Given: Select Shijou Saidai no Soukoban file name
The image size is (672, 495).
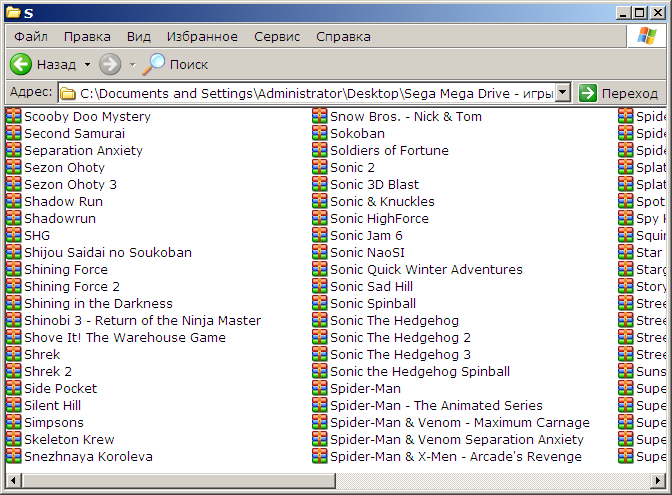Looking at the screenshot, I should point(108,253).
